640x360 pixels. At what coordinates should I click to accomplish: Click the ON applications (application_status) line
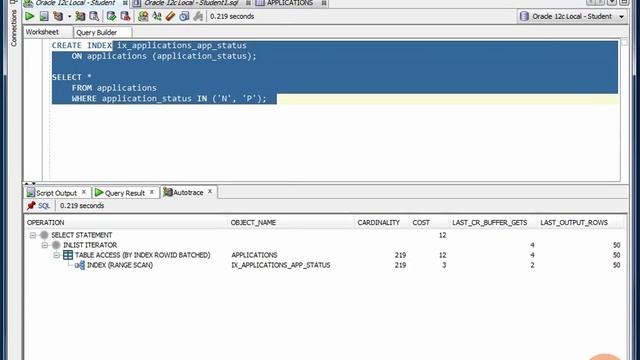tap(164, 56)
